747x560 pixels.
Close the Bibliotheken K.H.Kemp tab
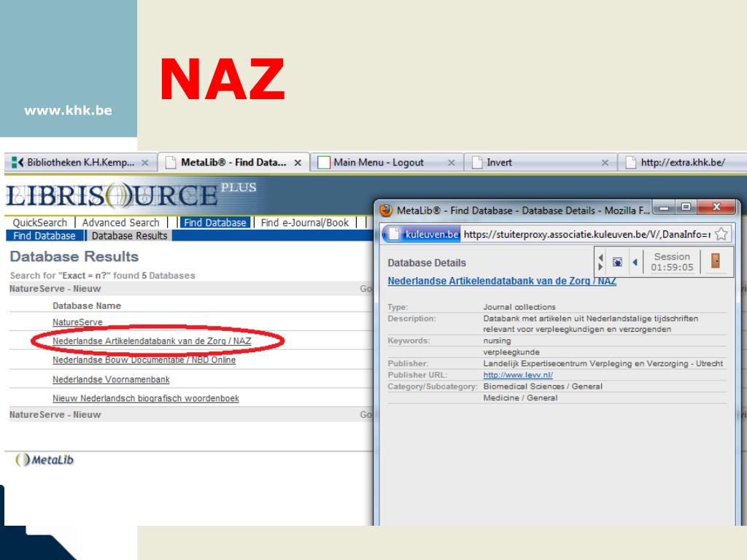144,163
